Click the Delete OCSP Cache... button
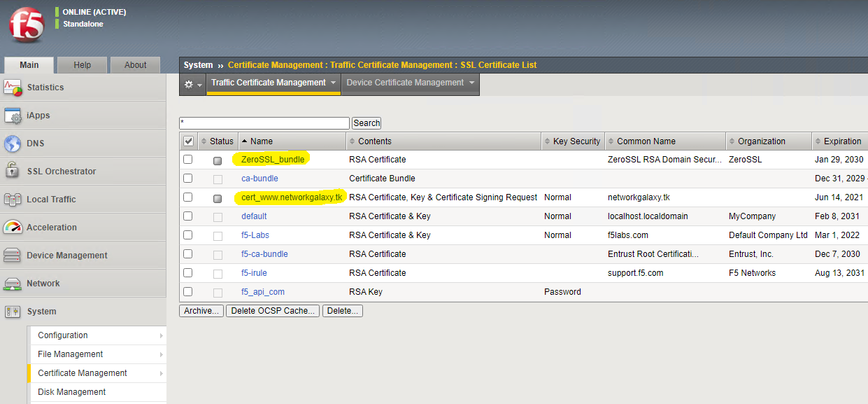This screenshot has height=404, width=868. [x=273, y=311]
